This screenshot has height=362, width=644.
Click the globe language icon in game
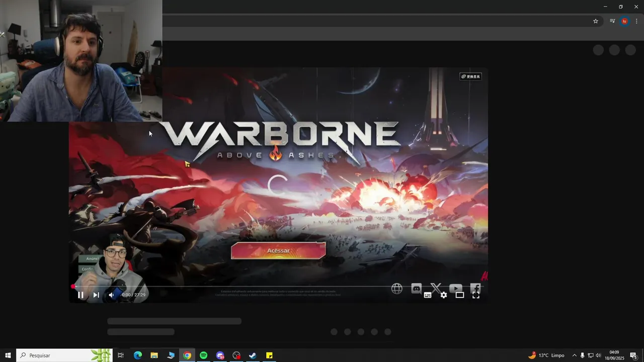pos(397,289)
